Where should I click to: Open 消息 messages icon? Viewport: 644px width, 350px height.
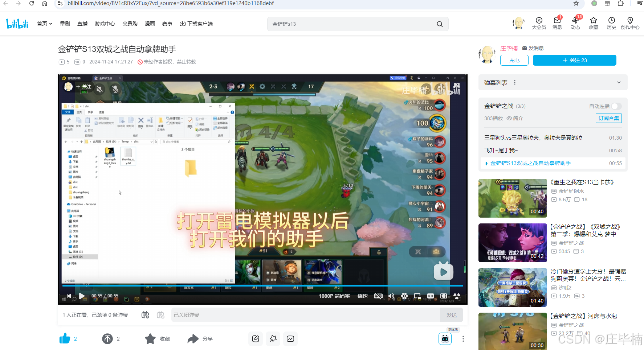[557, 23]
